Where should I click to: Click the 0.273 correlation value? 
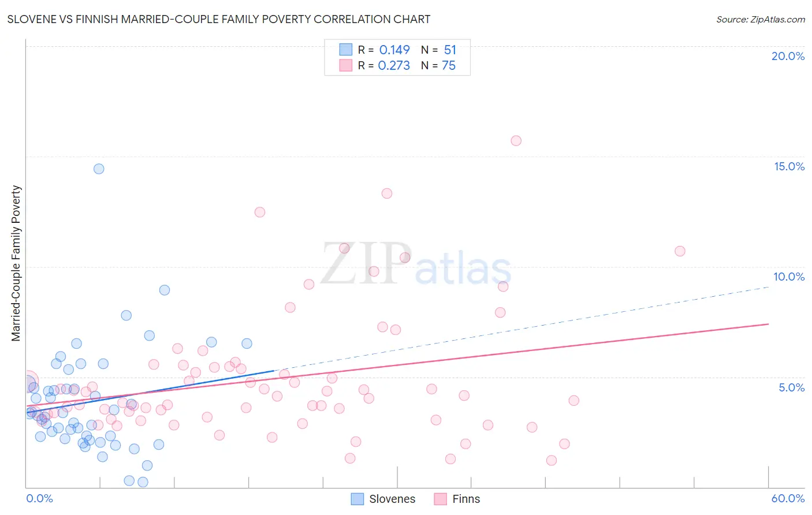coord(394,65)
